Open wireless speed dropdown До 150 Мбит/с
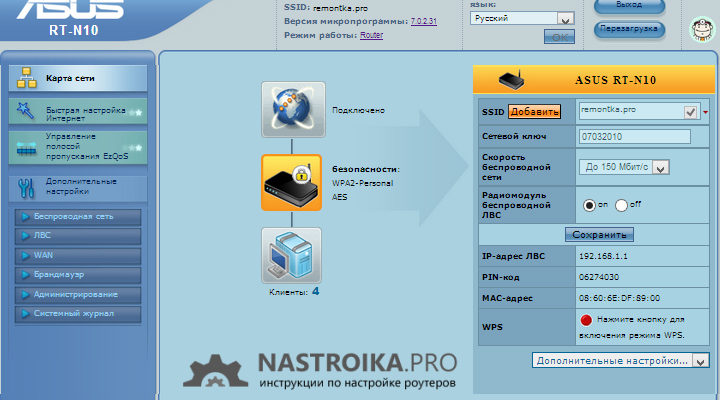 point(624,167)
